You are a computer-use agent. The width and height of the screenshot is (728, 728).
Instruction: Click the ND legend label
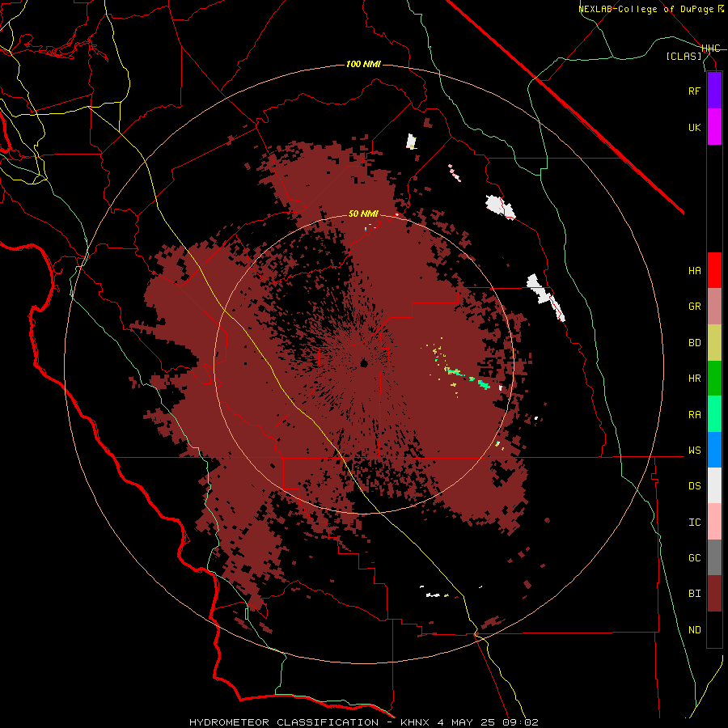tap(694, 630)
